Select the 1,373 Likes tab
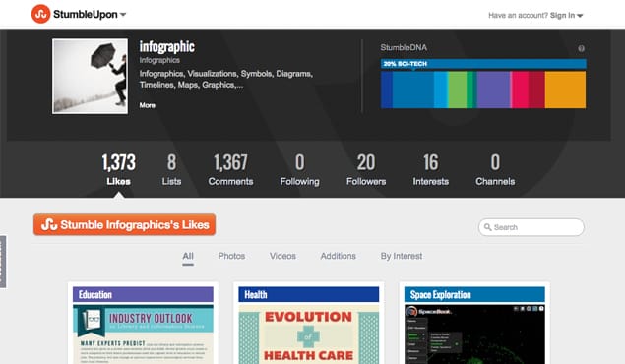The image size is (625, 364). tap(118, 169)
